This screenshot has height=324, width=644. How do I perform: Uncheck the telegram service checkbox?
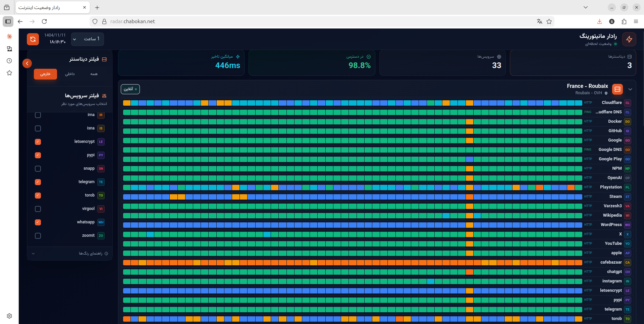pyautogui.click(x=38, y=182)
